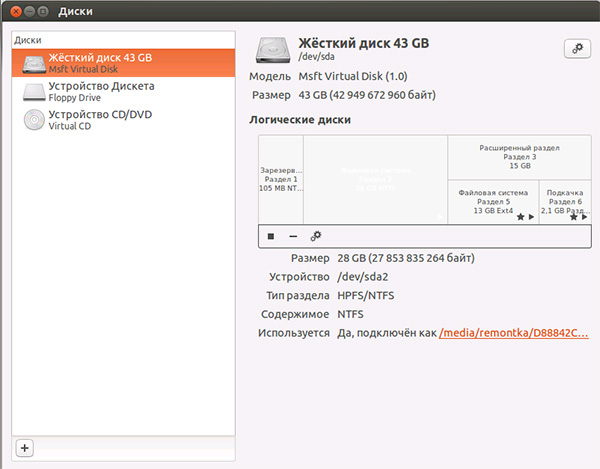
Task: Click partition size 28 GB (27 853 835 264 байт)
Action: point(406,258)
